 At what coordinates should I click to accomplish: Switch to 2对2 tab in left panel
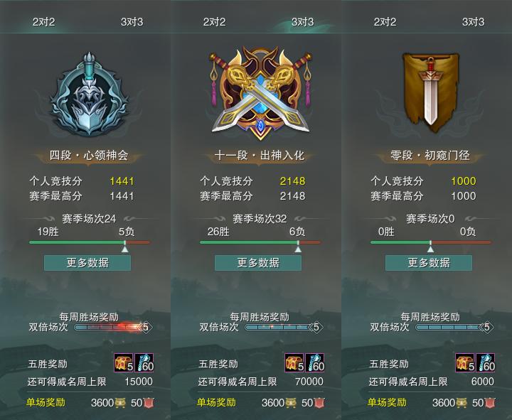44,22
